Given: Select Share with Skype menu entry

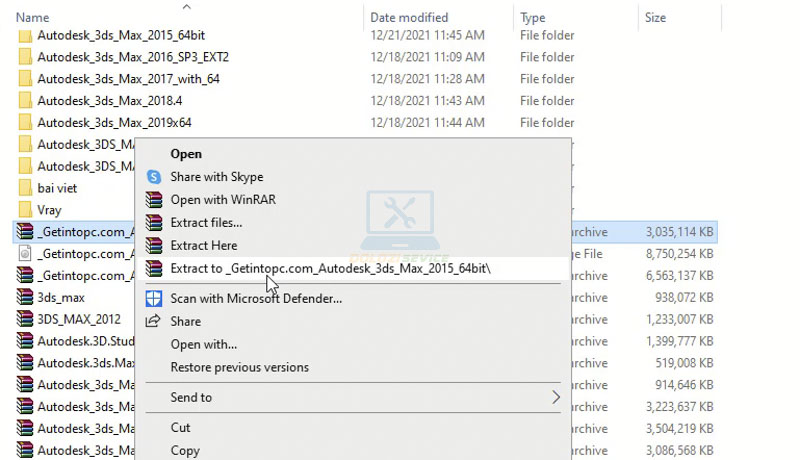Looking at the screenshot, I should point(217,177).
